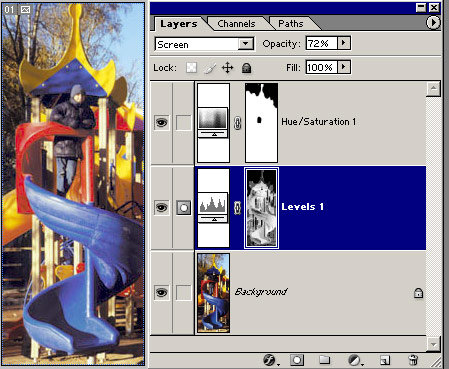The image size is (449, 369).
Task: Click scroll up arrow in layers list
Action: point(433,88)
